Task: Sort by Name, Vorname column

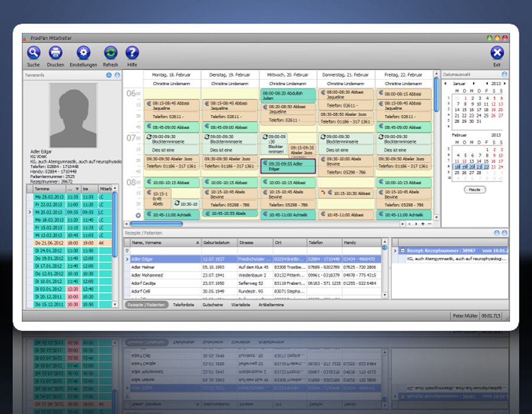Action: [166, 242]
